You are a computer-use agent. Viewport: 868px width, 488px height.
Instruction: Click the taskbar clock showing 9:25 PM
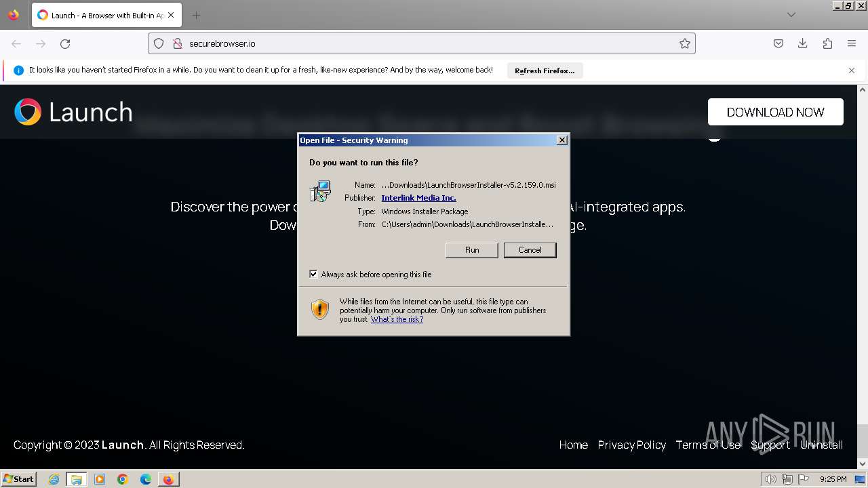pos(833,479)
